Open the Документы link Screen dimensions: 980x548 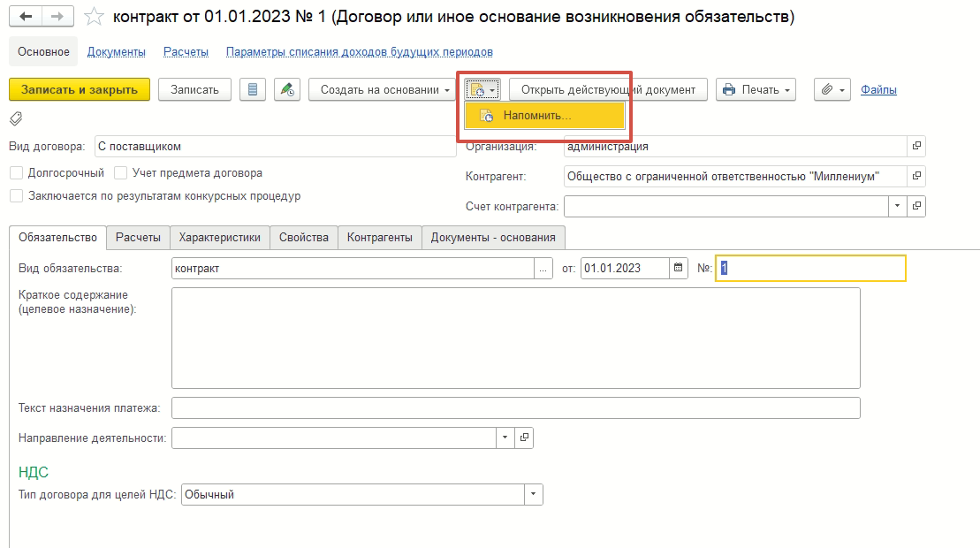(117, 52)
